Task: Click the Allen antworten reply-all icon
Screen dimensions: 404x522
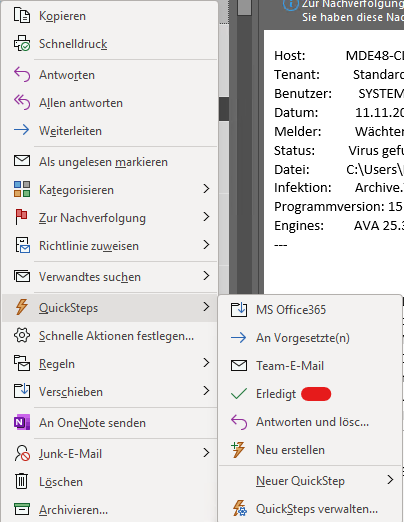Action: coord(22,102)
